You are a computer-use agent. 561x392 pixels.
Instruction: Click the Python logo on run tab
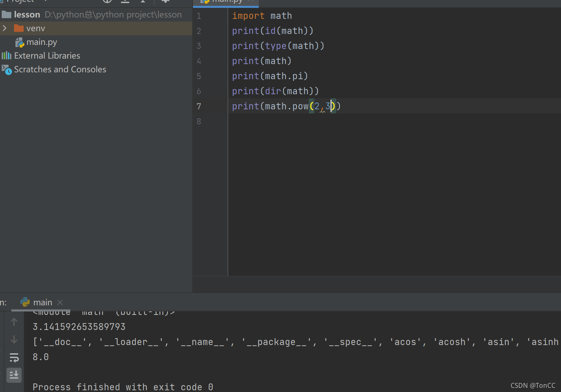tap(25, 302)
